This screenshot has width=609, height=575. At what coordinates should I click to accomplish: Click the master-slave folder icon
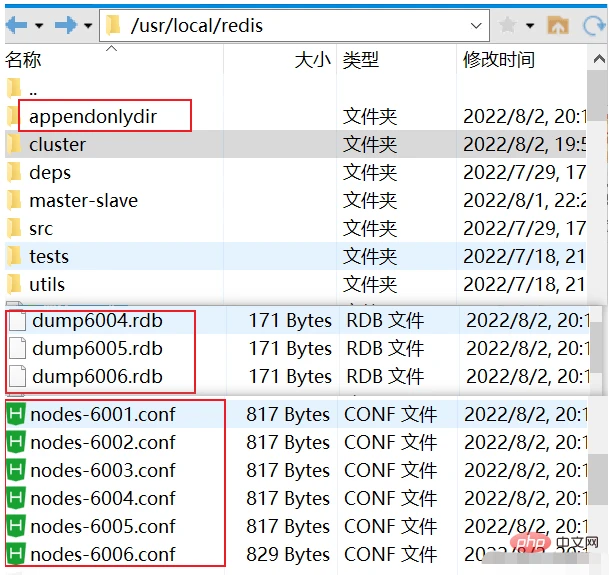coord(14,200)
